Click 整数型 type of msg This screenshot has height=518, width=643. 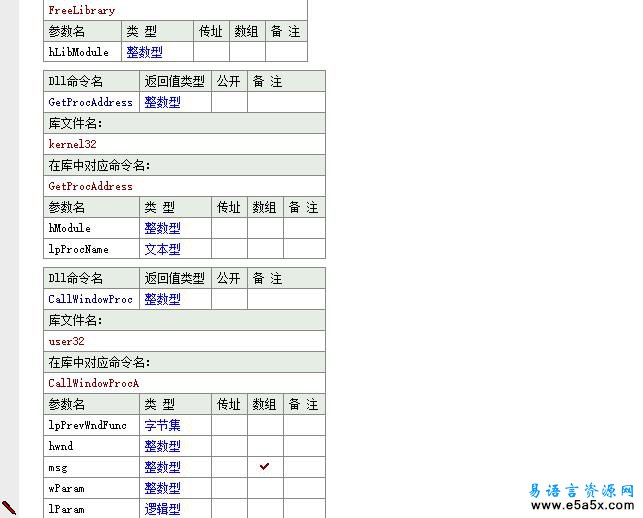coord(162,467)
